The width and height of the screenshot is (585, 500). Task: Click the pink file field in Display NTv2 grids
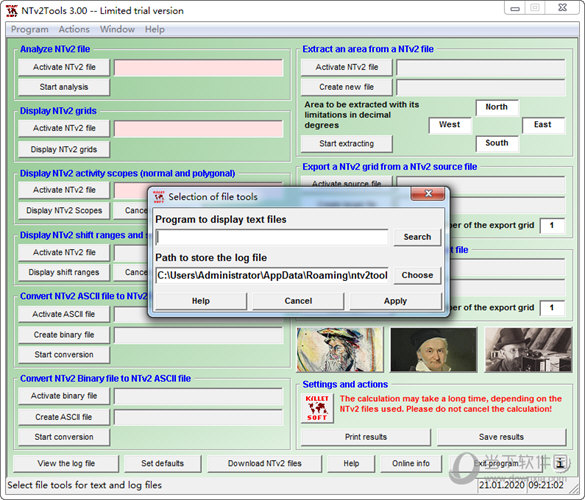198,129
